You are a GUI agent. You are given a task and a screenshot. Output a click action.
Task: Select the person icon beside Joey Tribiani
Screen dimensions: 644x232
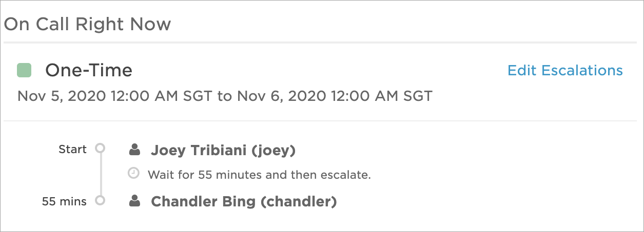[x=134, y=150]
